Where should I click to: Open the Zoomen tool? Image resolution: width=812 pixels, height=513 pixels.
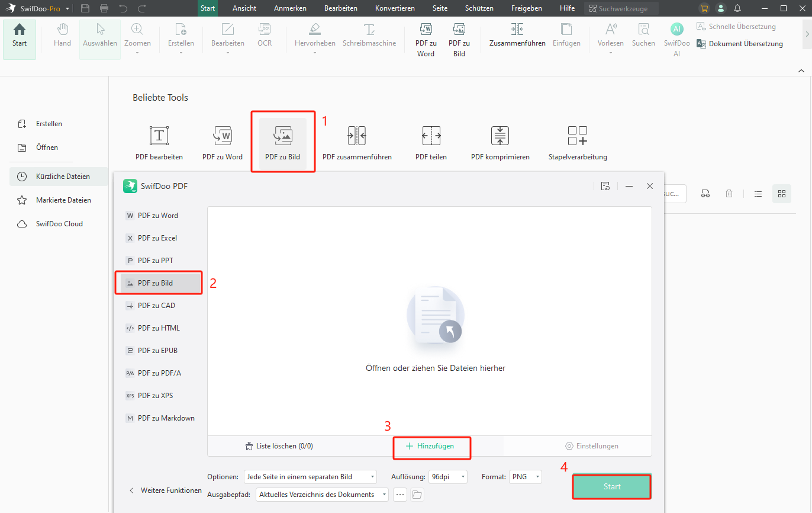click(x=137, y=38)
